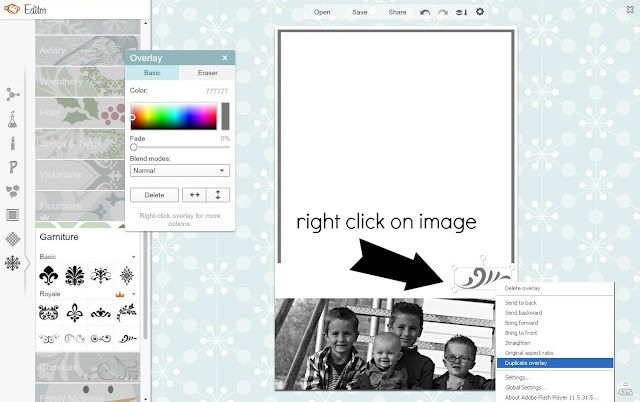640x402 pixels.
Task: Expand the Frosty McSnow theme
Action: pyautogui.click(x=87, y=393)
